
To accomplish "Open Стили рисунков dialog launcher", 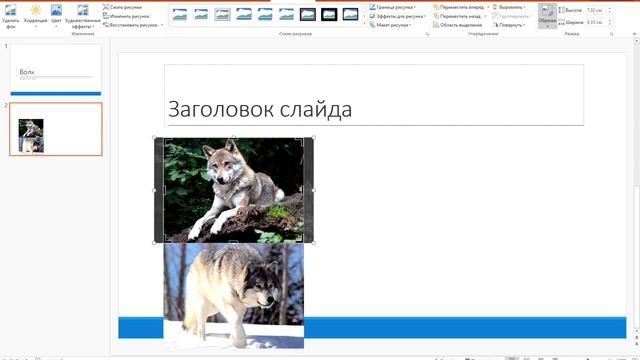I will click(x=427, y=34).
